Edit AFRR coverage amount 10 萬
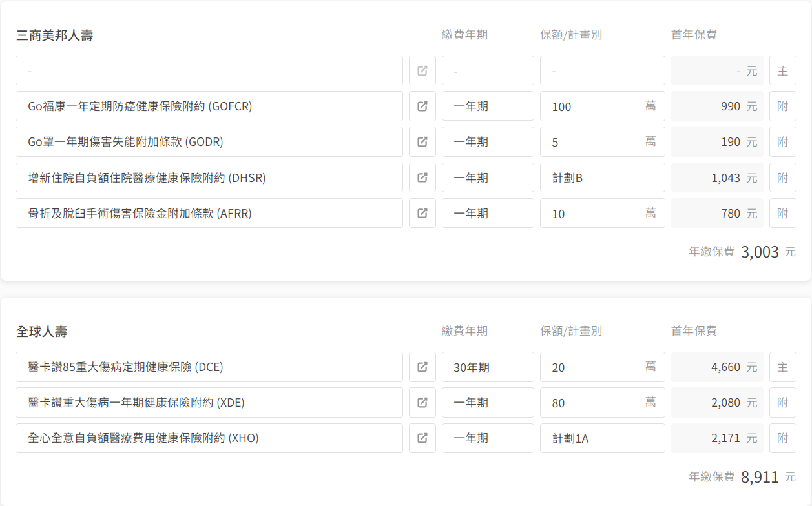 (x=603, y=213)
